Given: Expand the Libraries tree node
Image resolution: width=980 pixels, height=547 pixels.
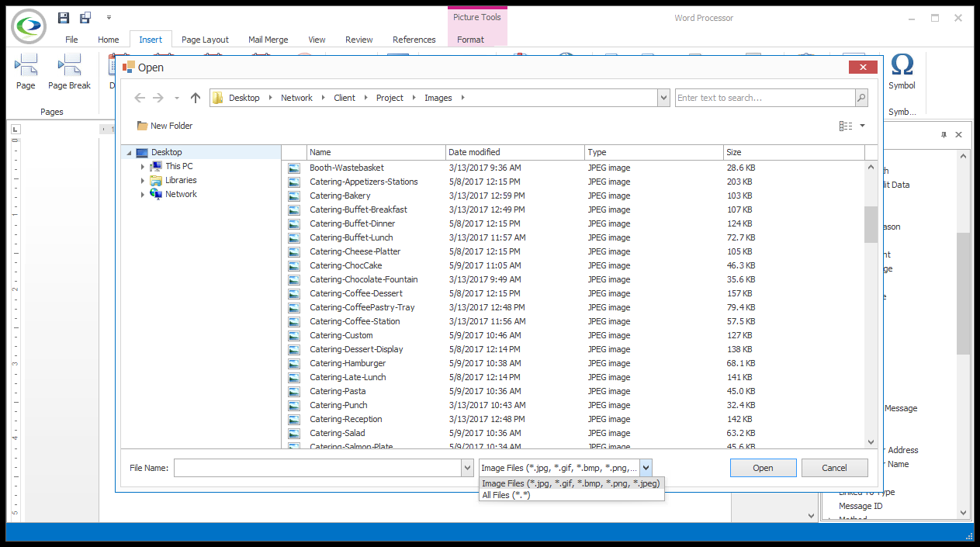Looking at the screenshot, I should [x=143, y=181].
